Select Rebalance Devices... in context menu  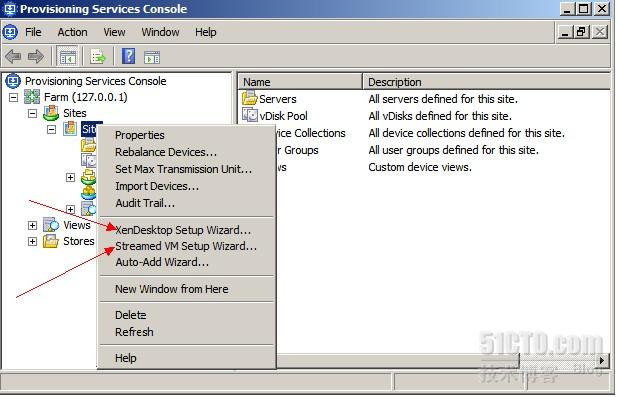(x=187, y=152)
